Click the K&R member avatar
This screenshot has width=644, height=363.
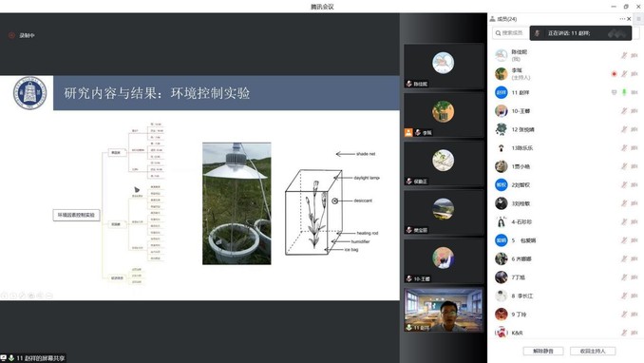click(x=502, y=333)
